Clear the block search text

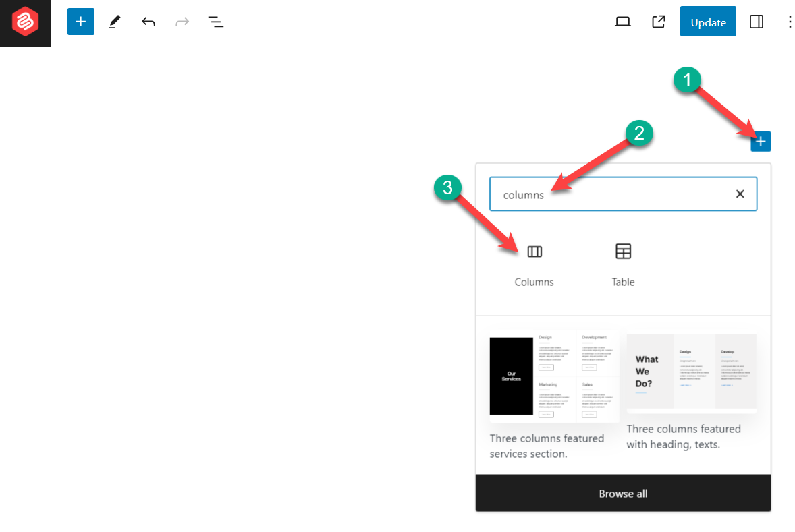[x=740, y=194]
